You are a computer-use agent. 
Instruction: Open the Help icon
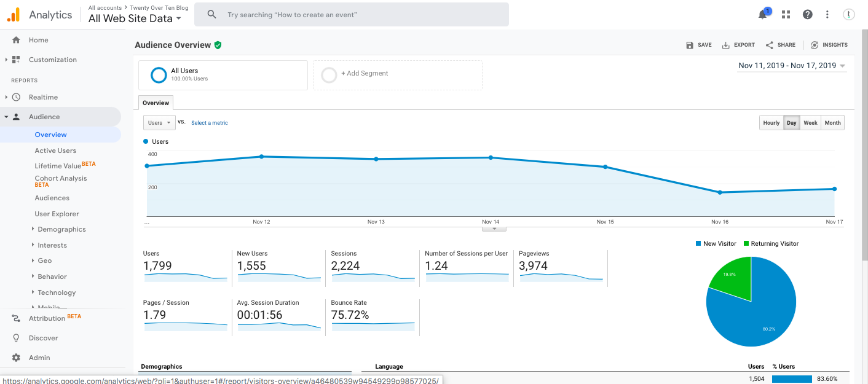(807, 14)
